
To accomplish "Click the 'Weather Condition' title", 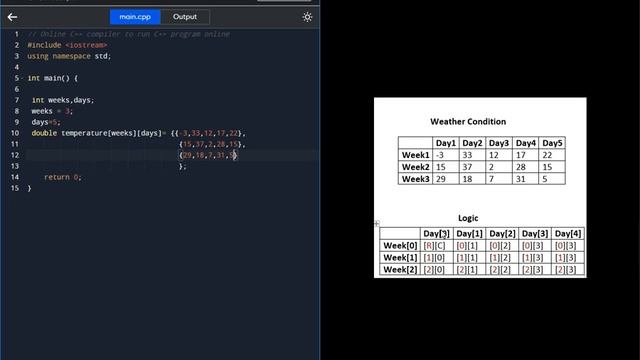I will tap(468, 122).
